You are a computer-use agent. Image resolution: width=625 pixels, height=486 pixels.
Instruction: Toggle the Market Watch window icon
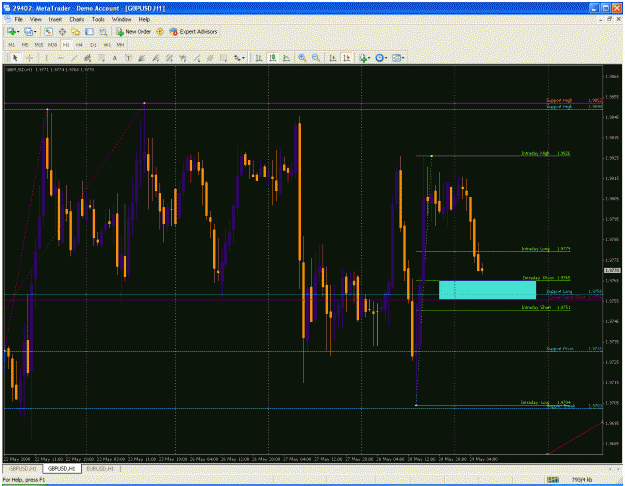coord(48,31)
